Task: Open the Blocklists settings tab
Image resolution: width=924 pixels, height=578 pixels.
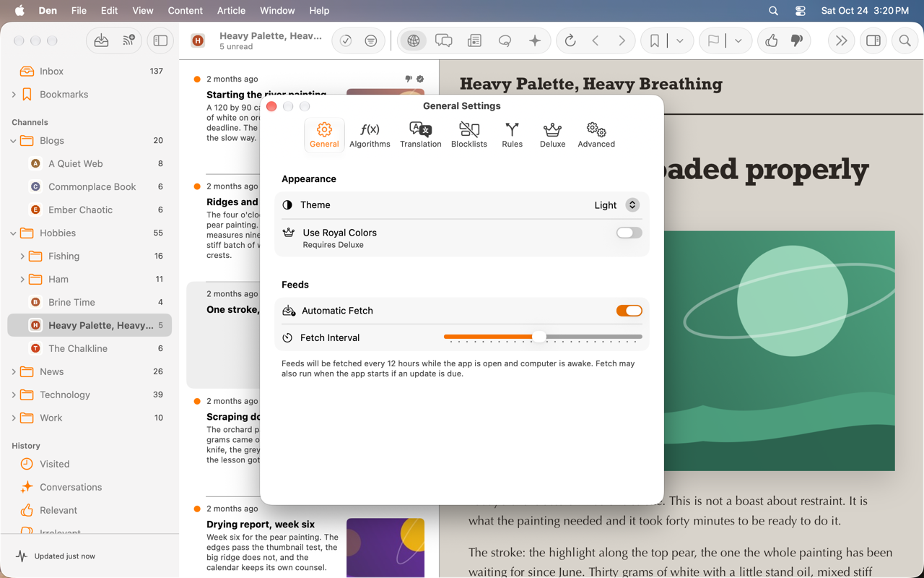Action: click(469, 135)
